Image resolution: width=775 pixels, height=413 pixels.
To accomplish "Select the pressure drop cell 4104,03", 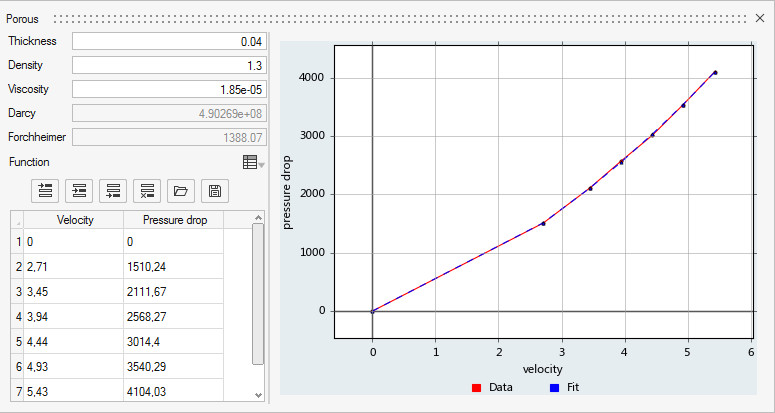I will (x=173, y=391).
